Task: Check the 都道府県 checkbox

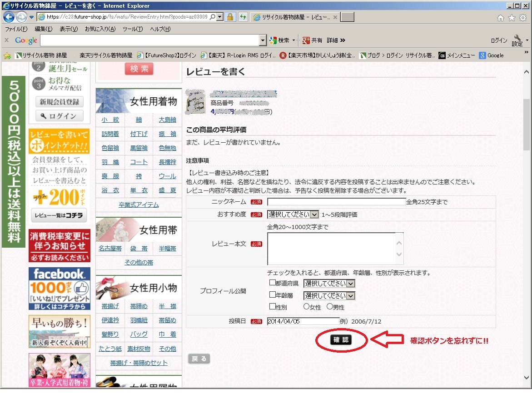Action: [273, 283]
